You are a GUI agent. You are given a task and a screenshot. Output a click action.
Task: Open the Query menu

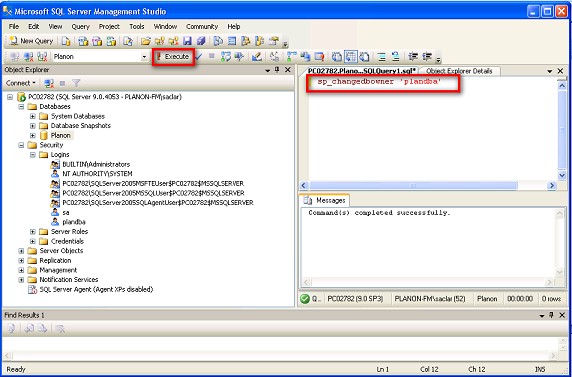81,27
